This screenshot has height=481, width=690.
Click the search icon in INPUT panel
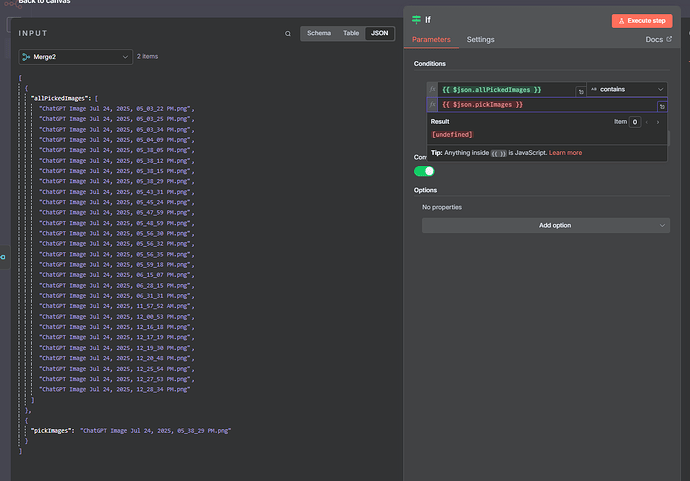point(288,33)
